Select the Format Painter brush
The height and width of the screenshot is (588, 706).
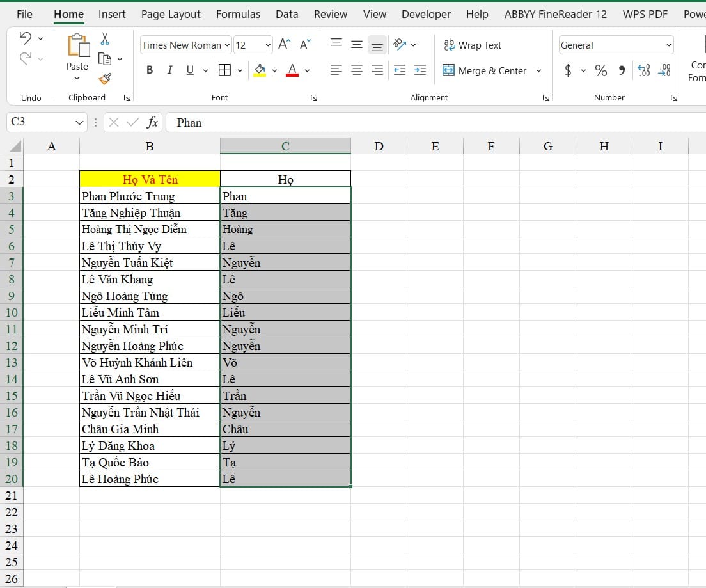pyautogui.click(x=105, y=79)
